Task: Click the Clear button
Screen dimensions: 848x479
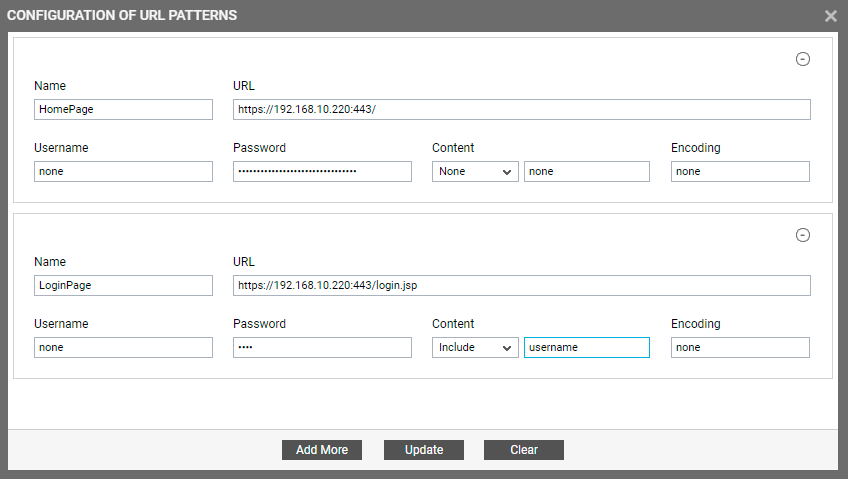Action: point(524,450)
